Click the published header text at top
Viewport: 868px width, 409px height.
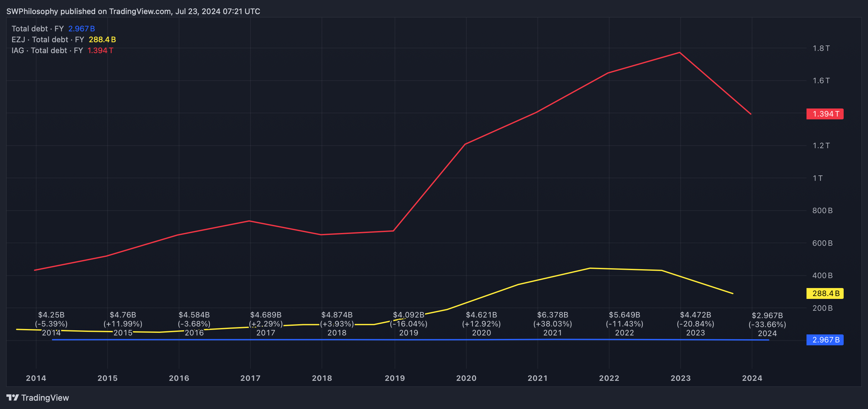point(133,11)
